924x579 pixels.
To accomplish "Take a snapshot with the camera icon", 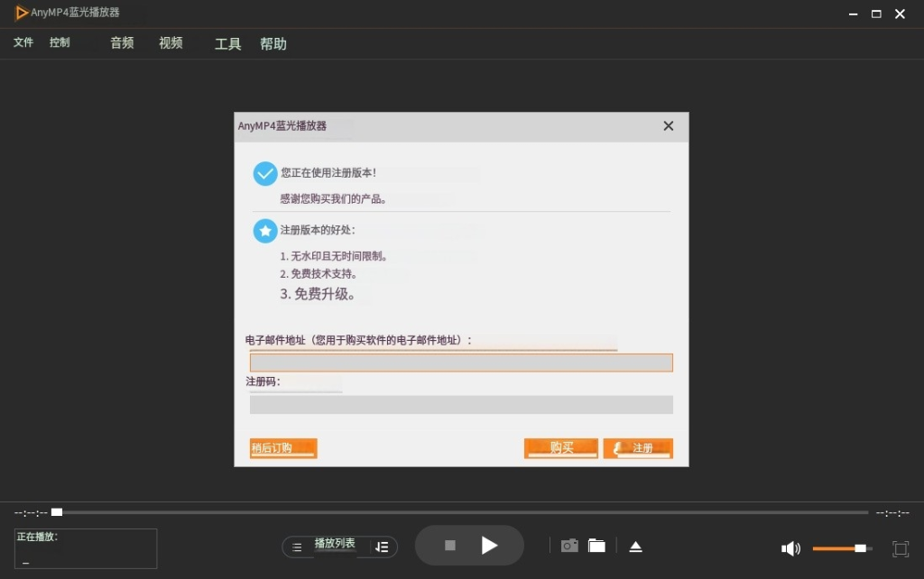I will tap(568, 545).
